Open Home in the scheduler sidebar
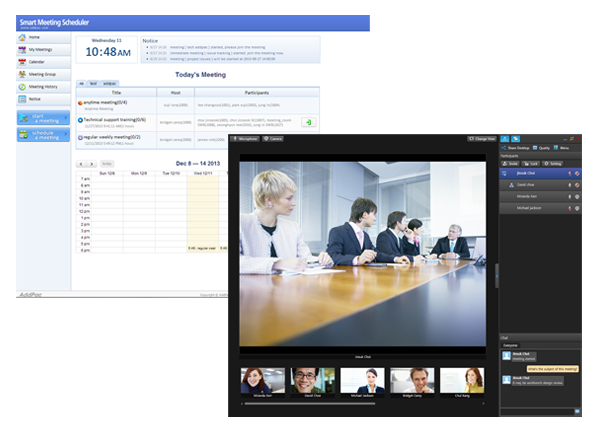Screen dimensions: 602x438 (43, 38)
